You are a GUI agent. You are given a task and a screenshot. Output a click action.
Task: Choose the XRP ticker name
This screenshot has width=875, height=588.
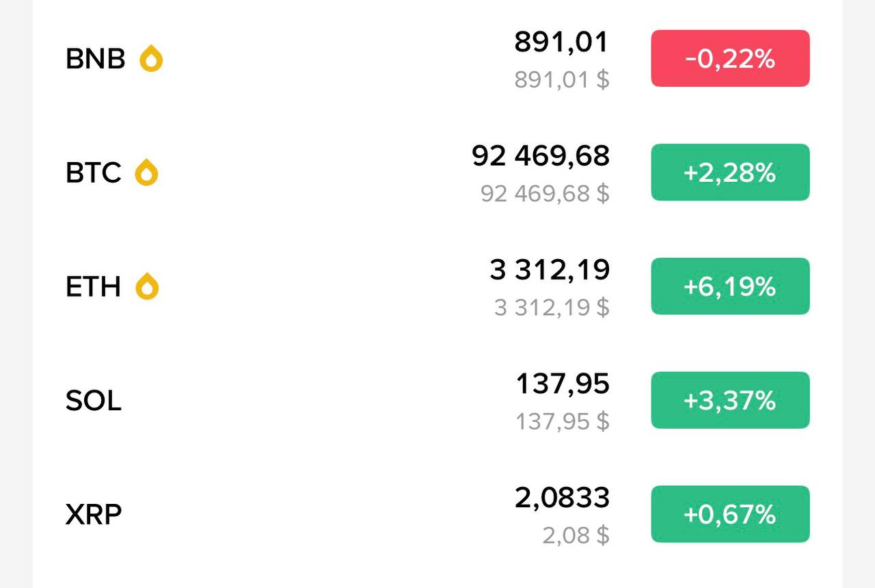pyautogui.click(x=94, y=513)
